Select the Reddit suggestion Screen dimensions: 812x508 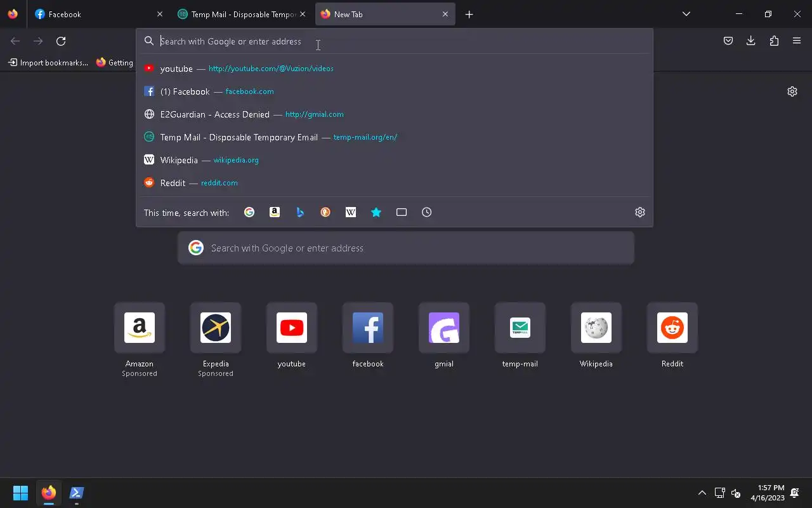tap(395, 183)
